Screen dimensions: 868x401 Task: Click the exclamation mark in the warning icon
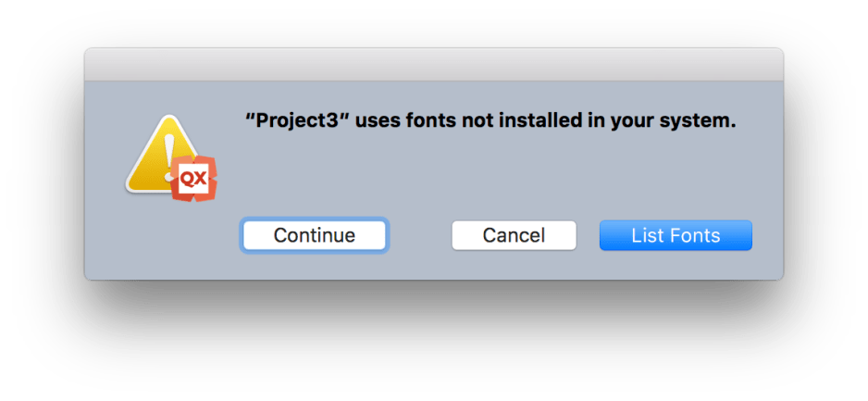pos(168,148)
